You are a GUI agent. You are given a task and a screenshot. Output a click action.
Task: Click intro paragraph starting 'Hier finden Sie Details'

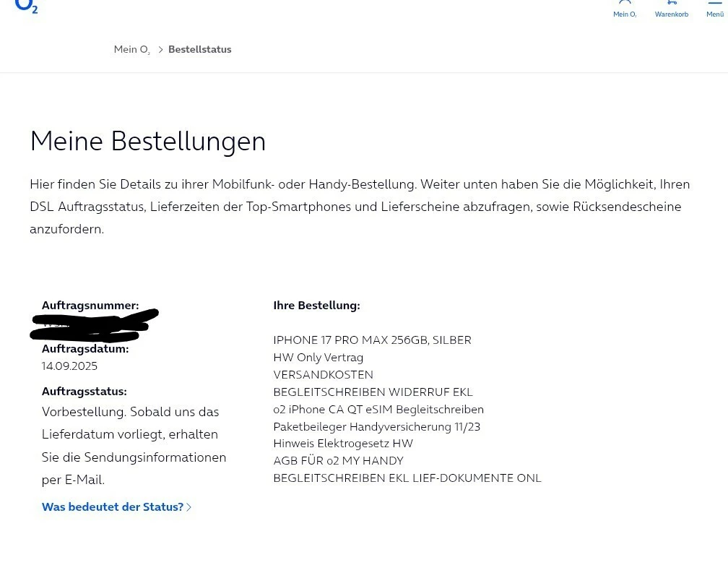pos(360,207)
